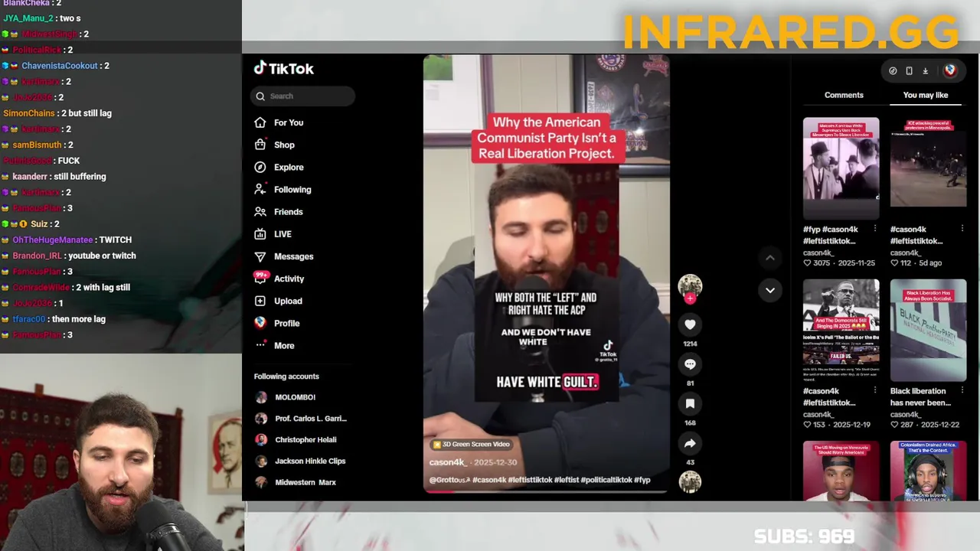The height and width of the screenshot is (551, 980).
Task: Open the TikTok logo home link
Action: pos(284,69)
